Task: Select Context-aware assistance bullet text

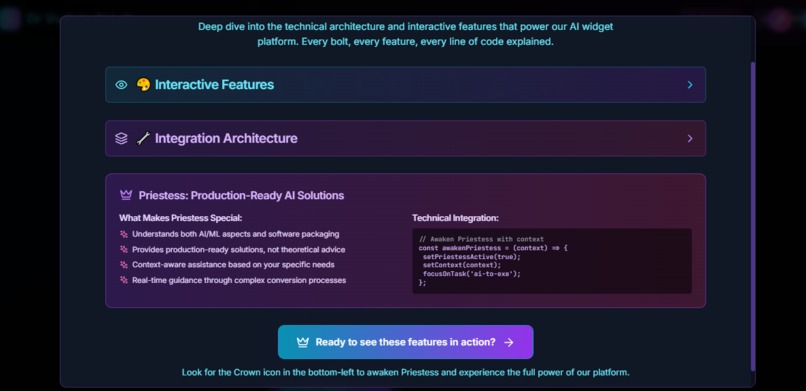Action: click(x=233, y=265)
